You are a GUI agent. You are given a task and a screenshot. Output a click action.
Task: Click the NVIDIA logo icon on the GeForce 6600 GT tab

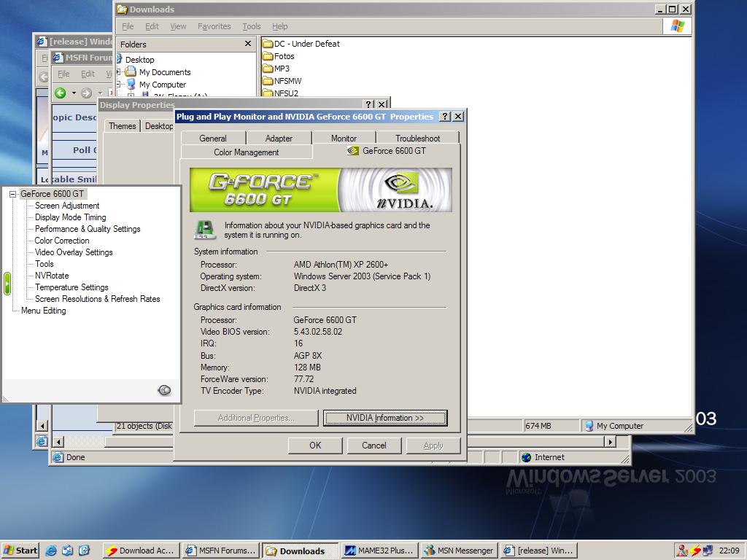click(353, 151)
